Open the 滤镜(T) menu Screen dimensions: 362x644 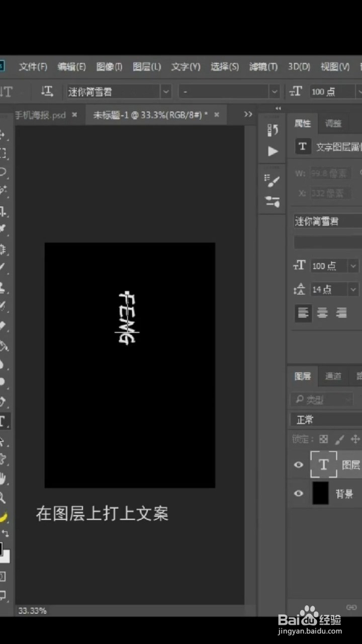pos(263,66)
